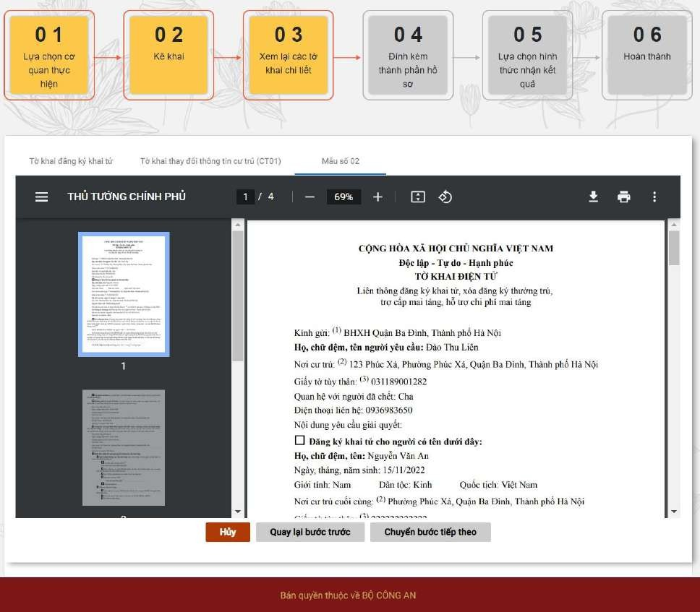Click the fit to page icon

[x=417, y=197]
